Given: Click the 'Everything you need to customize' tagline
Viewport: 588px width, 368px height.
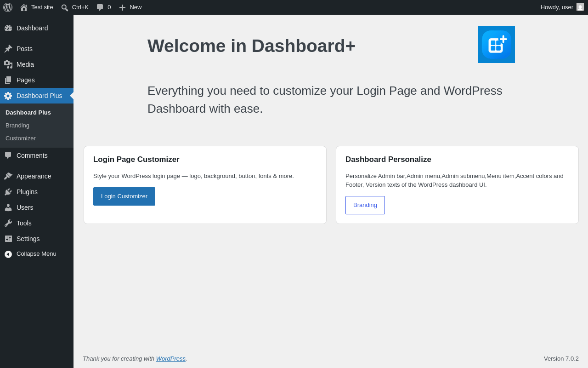Looking at the screenshot, I should pyautogui.click(x=325, y=100).
